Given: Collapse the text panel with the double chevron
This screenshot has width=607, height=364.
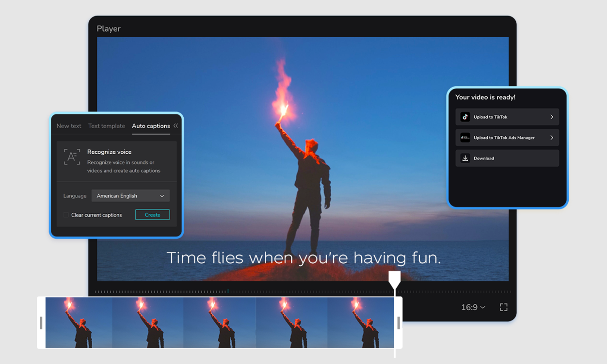Looking at the screenshot, I should click(x=176, y=126).
